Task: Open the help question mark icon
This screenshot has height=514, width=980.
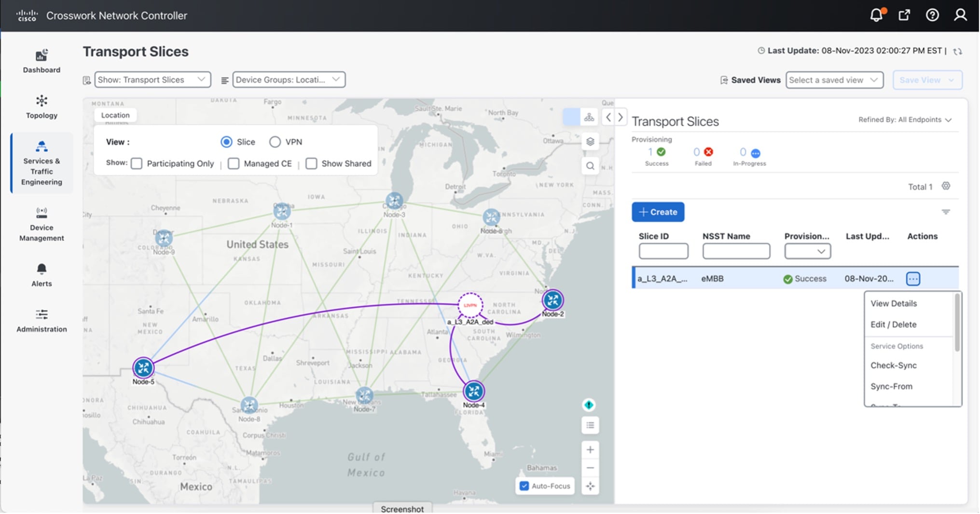Action: pyautogui.click(x=932, y=15)
